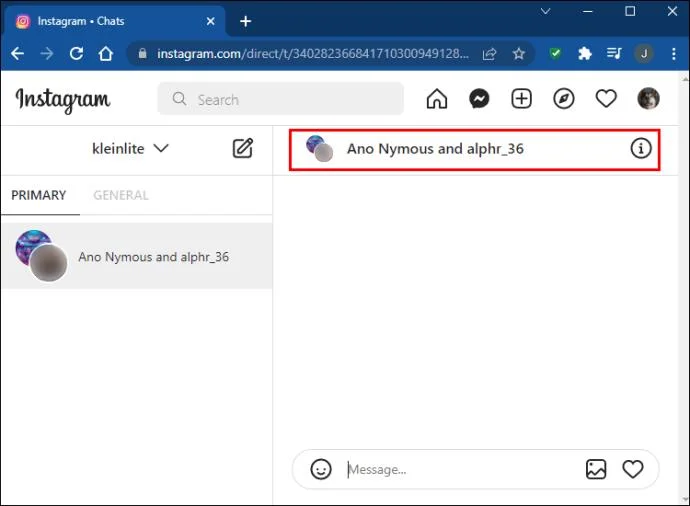Open the green shield extension

[x=555, y=54]
